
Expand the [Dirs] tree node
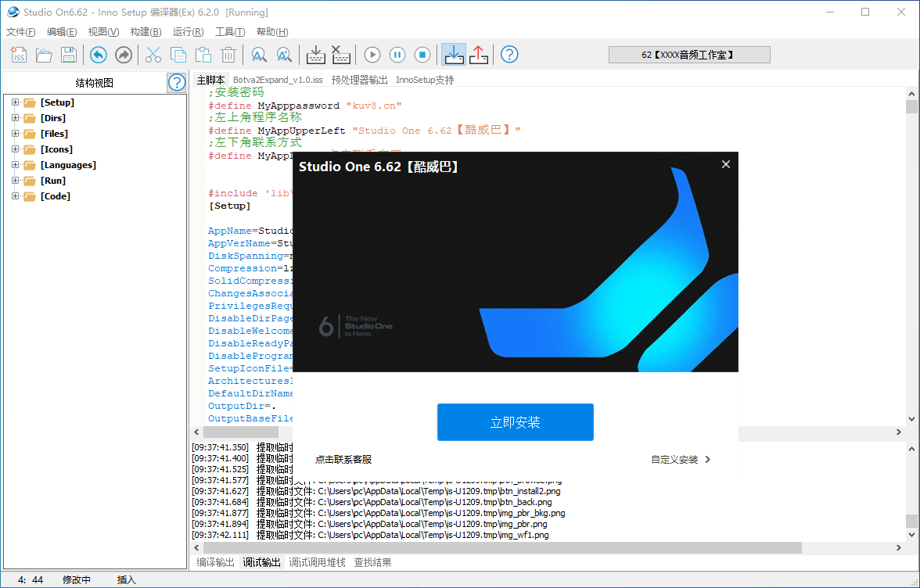click(16, 118)
